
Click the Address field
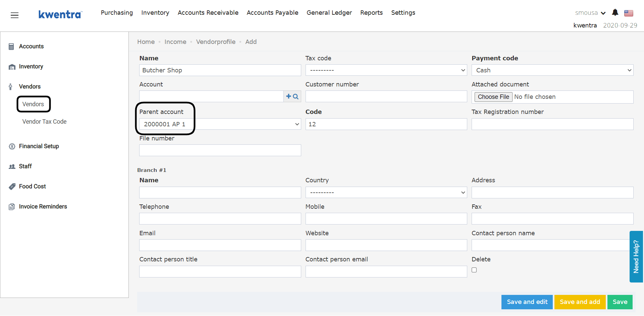[552, 193]
